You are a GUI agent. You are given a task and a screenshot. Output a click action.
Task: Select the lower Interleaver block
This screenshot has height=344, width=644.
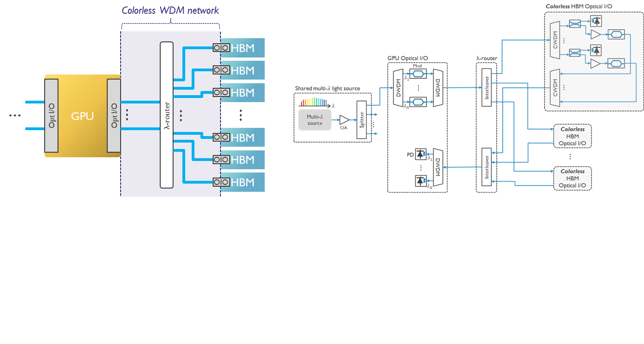pos(487,166)
